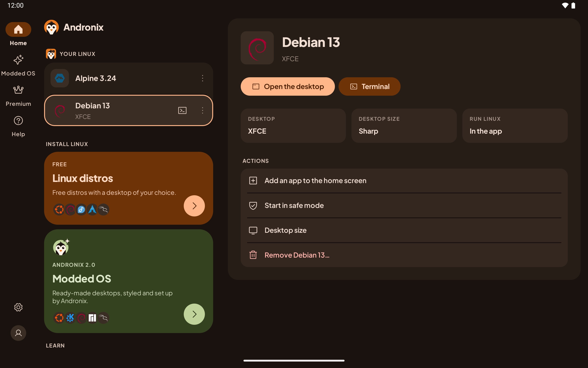Open the Help section

tap(18, 126)
